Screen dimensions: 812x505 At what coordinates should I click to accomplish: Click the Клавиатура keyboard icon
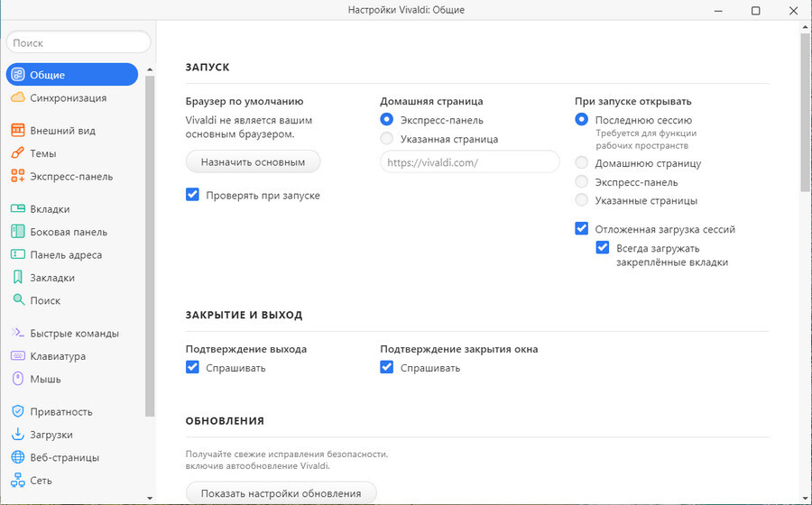pyautogui.click(x=18, y=356)
